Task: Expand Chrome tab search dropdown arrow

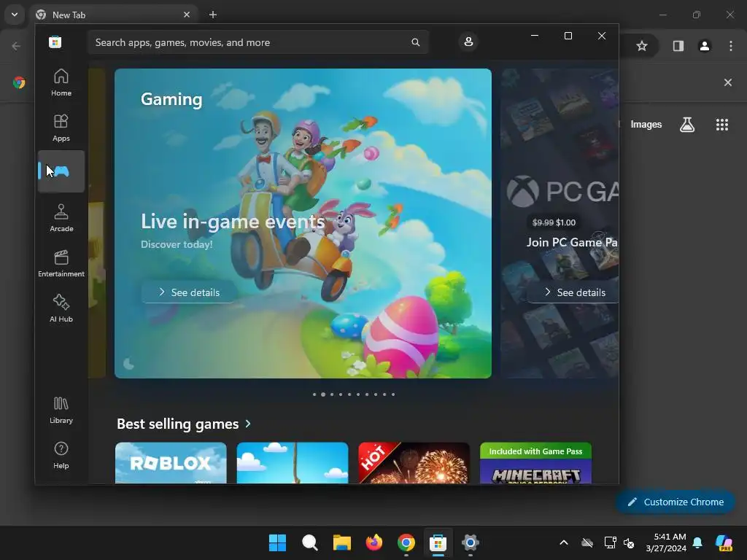Action: pos(15,15)
